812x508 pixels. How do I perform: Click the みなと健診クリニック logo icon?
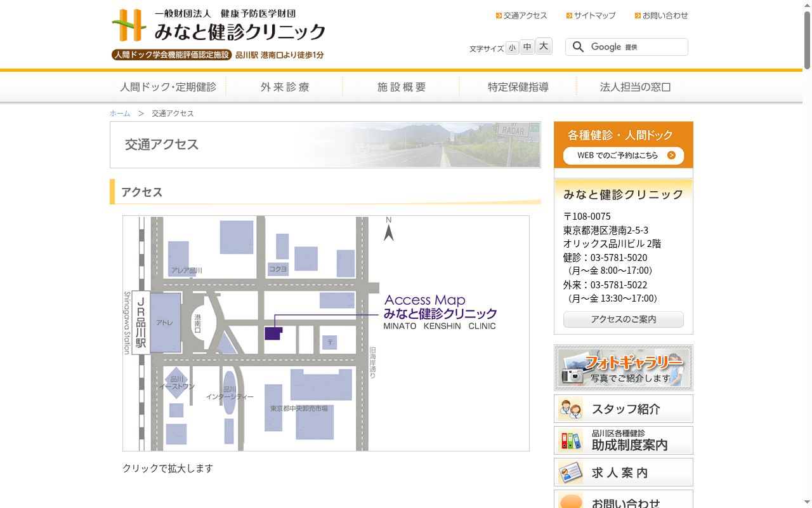(x=129, y=25)
